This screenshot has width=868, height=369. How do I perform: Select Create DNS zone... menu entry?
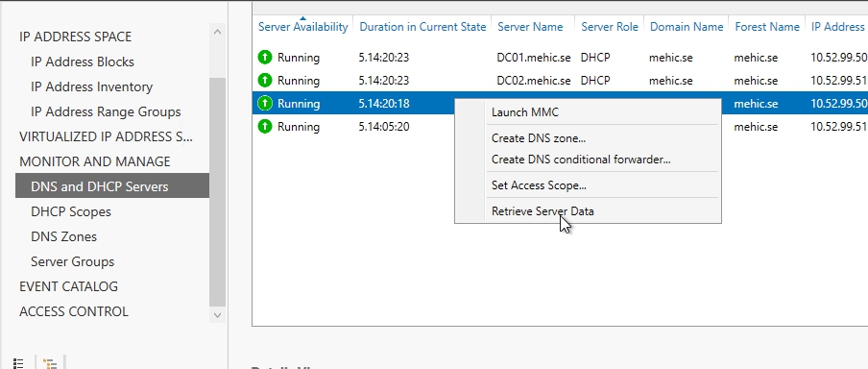point(539,138)
